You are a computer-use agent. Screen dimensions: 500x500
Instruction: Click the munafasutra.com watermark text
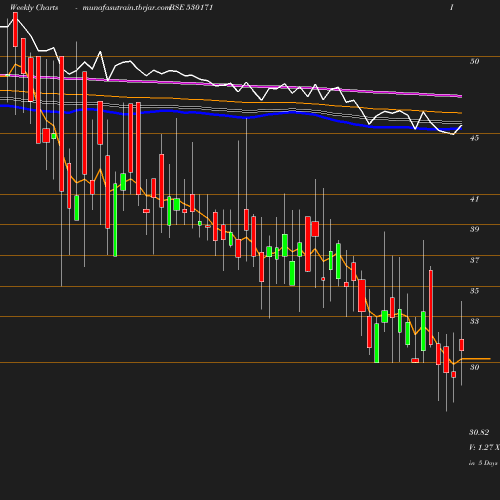126,8
